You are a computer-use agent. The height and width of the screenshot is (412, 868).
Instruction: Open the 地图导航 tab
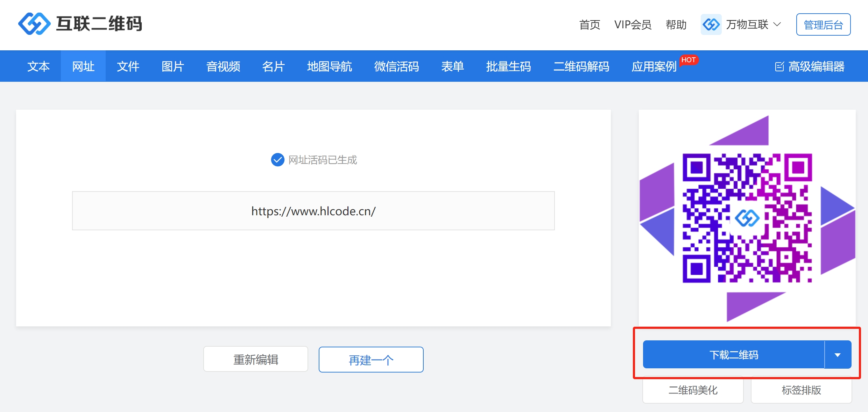click(x=330, y=66)
